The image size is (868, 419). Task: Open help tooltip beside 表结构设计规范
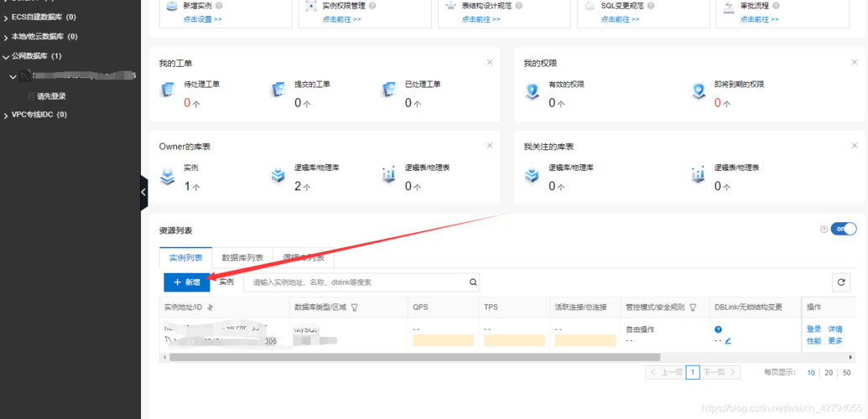pos(518,6)
